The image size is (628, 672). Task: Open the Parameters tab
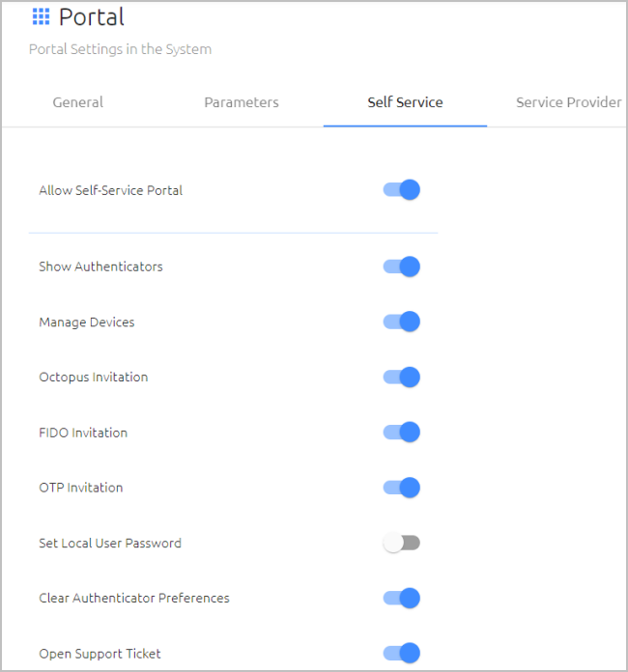[242, 102]
